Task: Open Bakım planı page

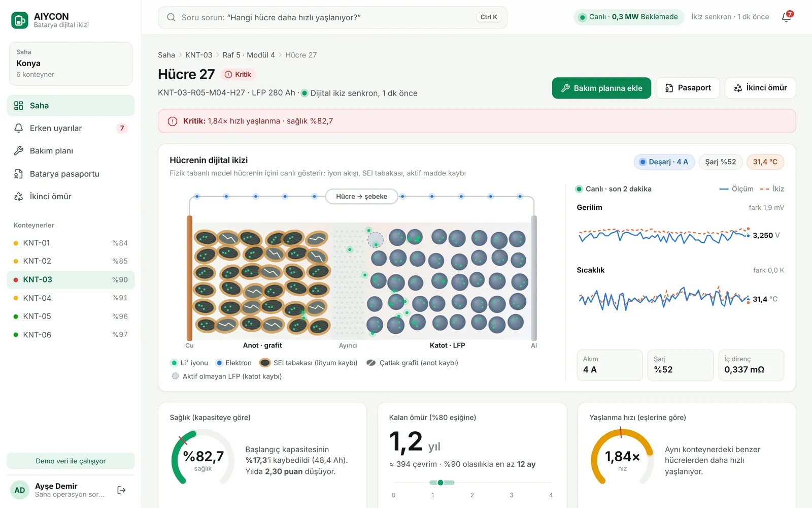Action: tap(71, 151)
